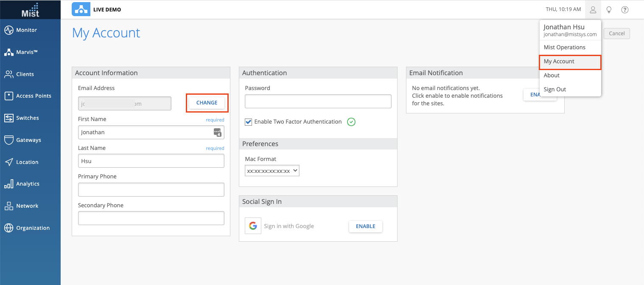Expand the Mac Format dropdown
The width and height of the screenshot is (644, 285).
point(272,171)
